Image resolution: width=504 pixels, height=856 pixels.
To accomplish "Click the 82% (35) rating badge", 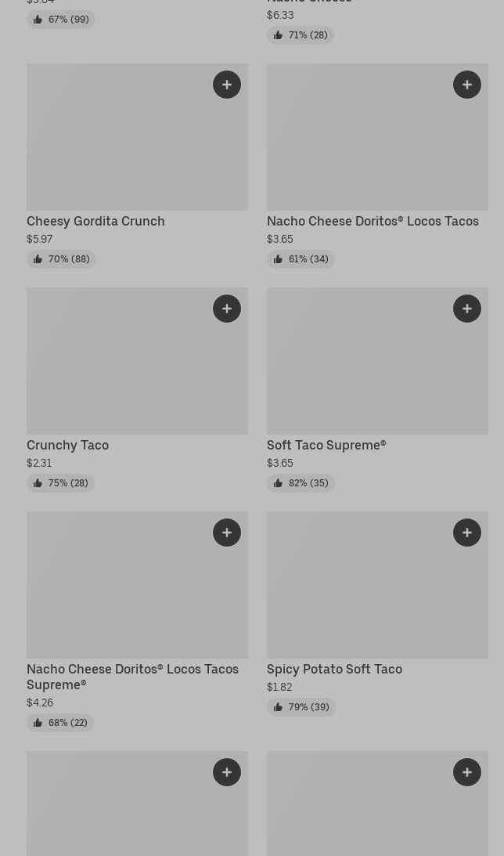I will pyautogui.click(x=301, y=483).
